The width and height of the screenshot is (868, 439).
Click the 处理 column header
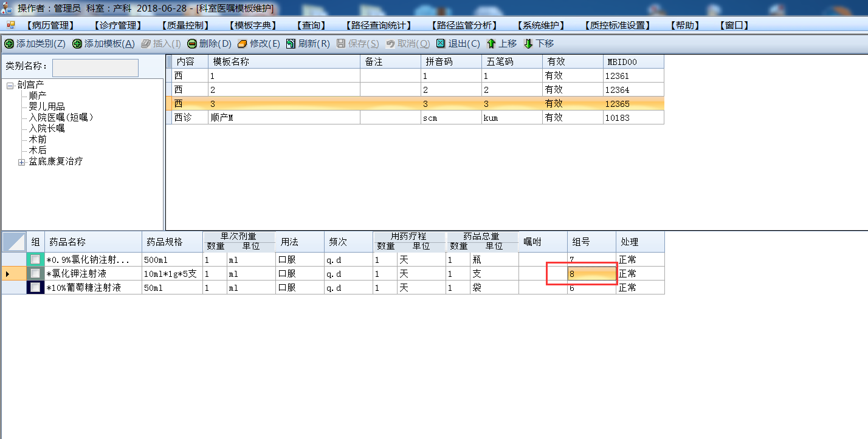pos(640,242)
